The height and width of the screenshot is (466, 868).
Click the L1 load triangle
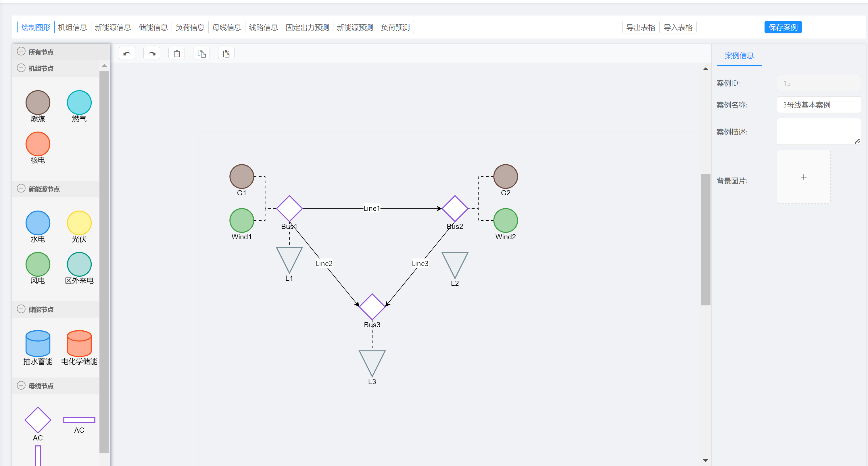(x=289, y=259)
